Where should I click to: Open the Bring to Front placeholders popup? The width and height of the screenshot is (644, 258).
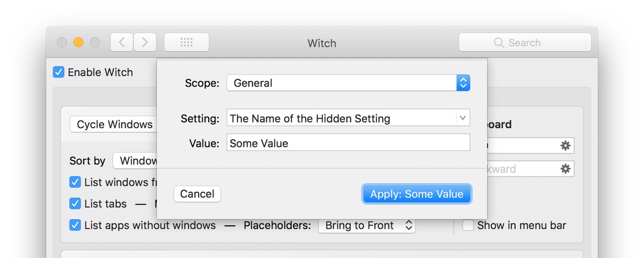(x=367, y=225)
